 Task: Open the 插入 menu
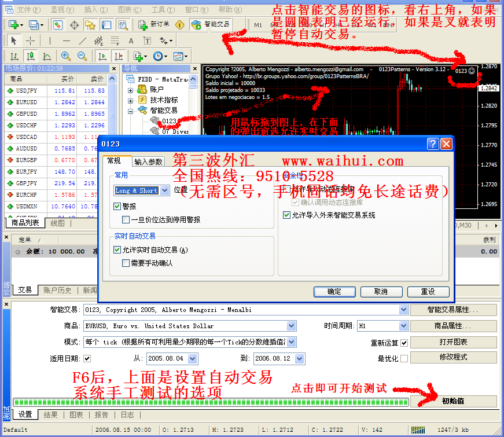pos(95,10)
